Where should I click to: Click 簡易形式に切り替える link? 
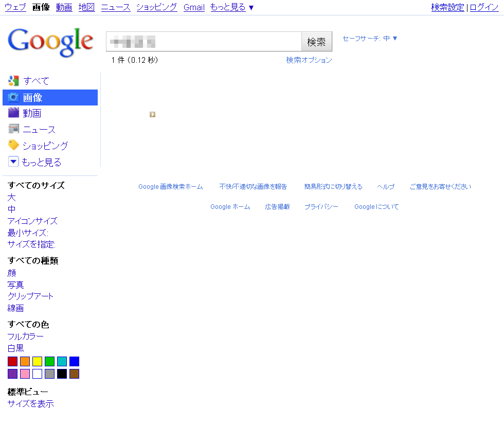(333, 187)
